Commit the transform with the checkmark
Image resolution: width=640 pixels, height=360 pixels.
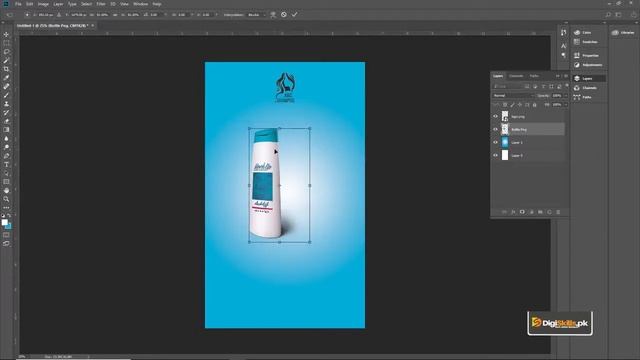[294, 15]
